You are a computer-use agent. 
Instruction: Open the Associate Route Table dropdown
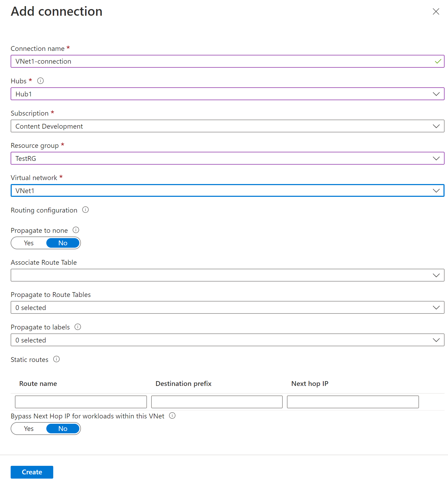227,275
